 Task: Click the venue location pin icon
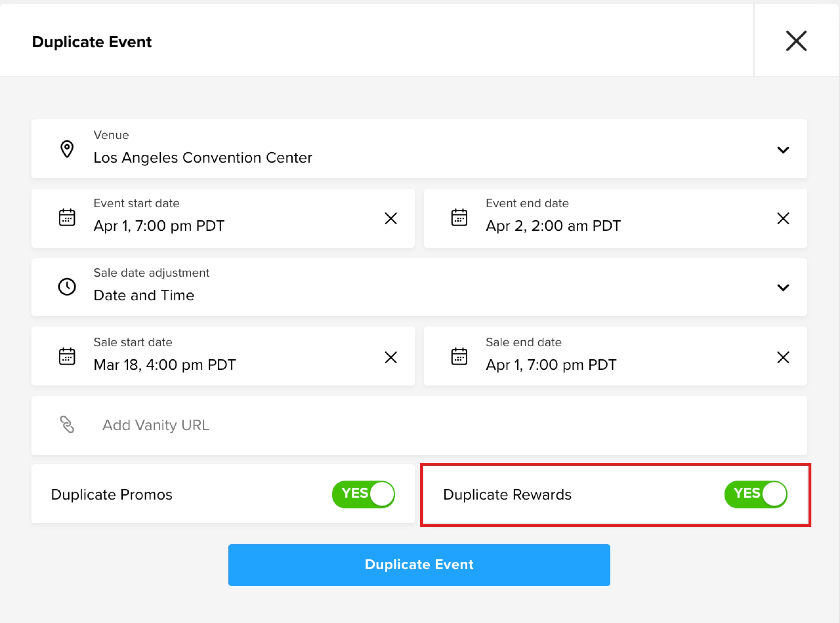click(x=67, y=149)
